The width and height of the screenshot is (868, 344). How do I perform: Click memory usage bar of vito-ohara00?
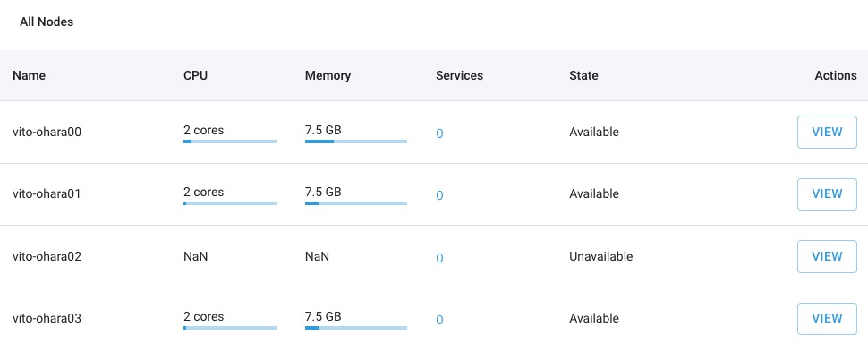click(356, 142)
